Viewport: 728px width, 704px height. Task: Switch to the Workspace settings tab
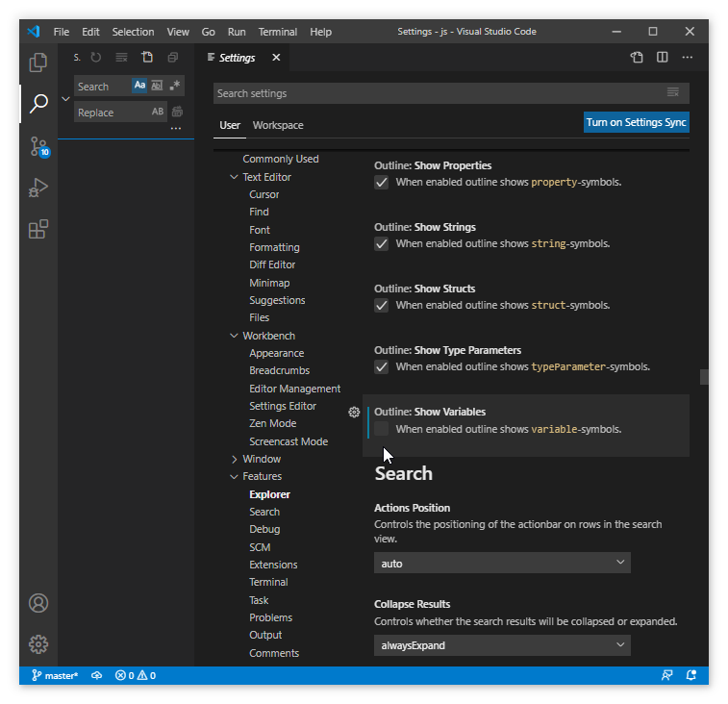(x=278, y=125)
